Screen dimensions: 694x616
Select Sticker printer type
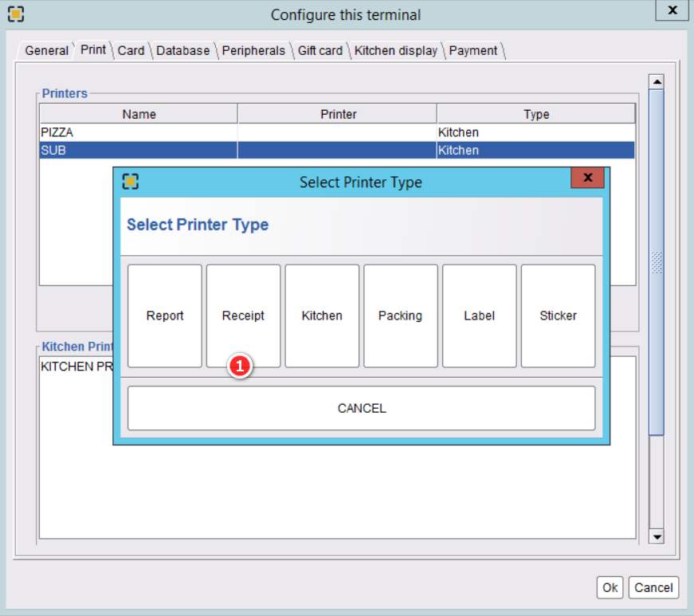point(558,316)
